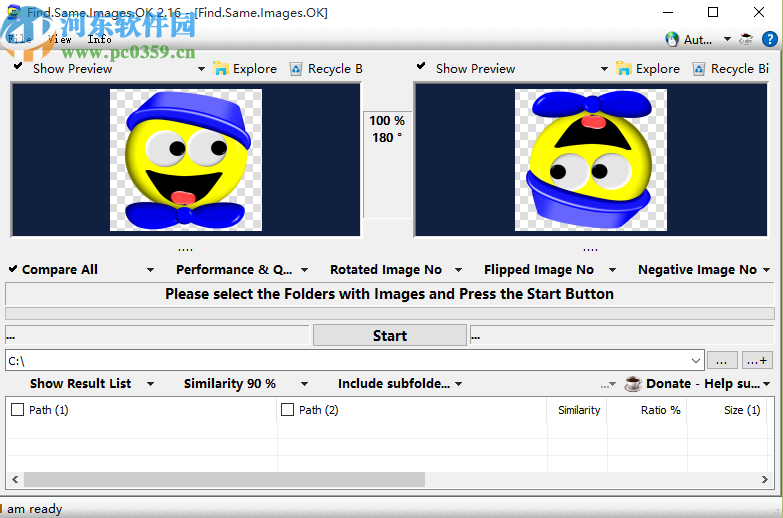Click the 180 ° rotation value text
The width and height of the screenshot is (783, 518).
tap(387, 137)
